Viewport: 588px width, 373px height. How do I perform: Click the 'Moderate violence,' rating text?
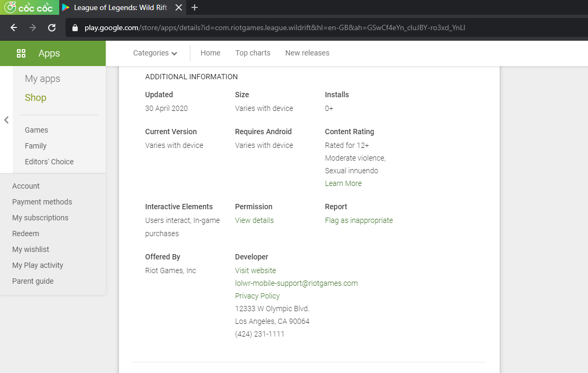355,158
